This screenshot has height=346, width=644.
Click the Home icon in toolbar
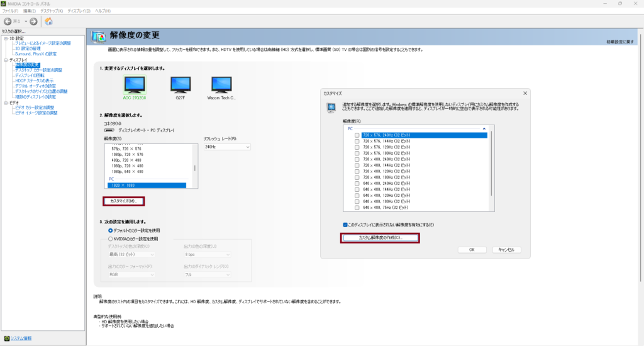pos(48,21)
